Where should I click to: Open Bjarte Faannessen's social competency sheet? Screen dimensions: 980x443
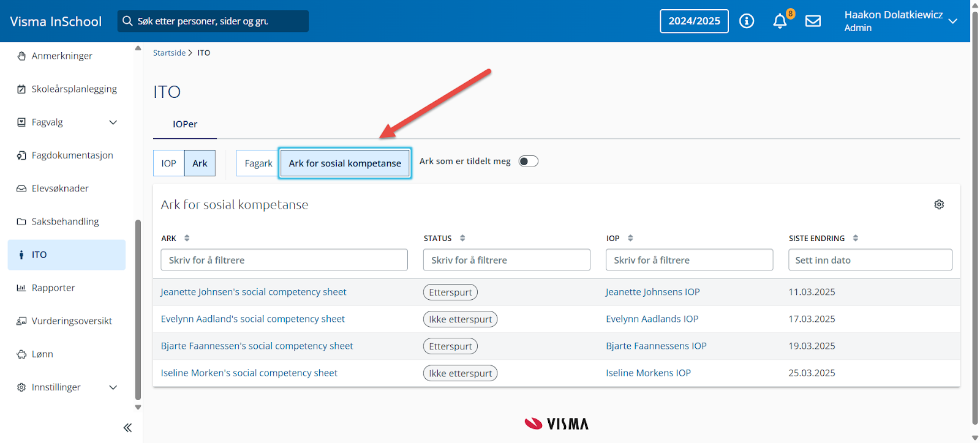[257, 346]
